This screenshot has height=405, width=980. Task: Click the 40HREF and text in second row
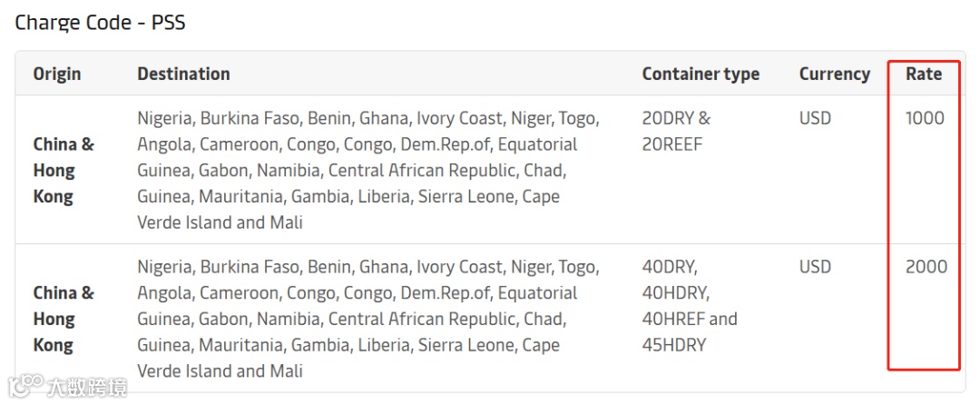(690, 319)
